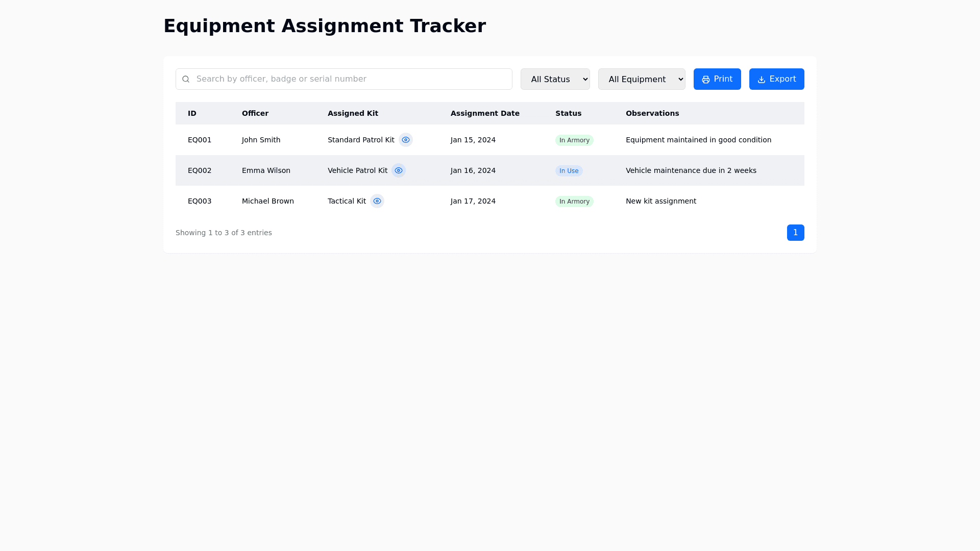
Task: Click In Armory badge for EQ003
Action: [574, 202]
